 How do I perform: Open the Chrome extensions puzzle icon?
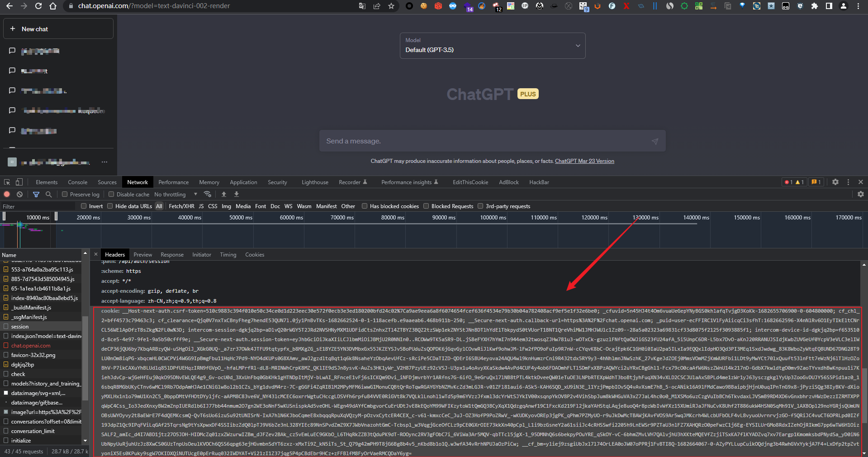pos(815,6)
